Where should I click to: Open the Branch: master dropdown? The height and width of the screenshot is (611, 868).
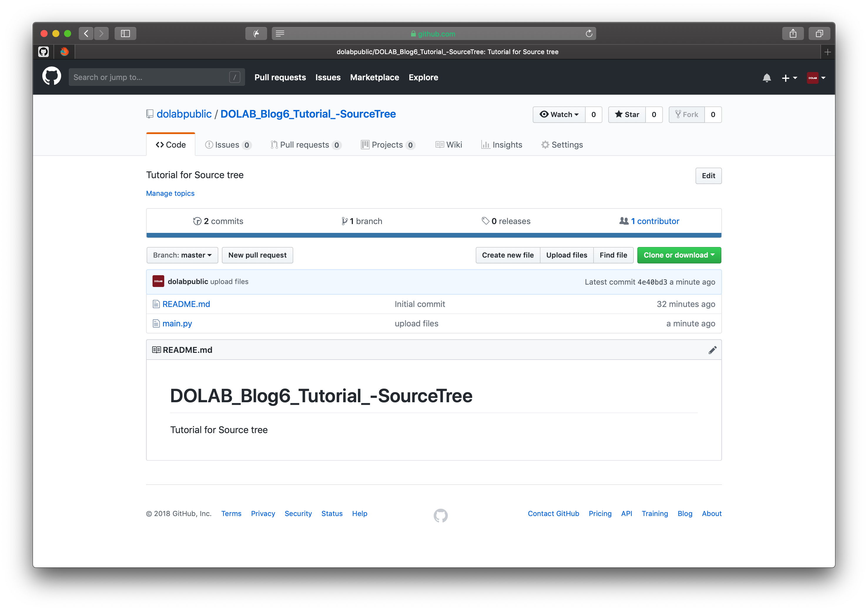tap(182, 255)
